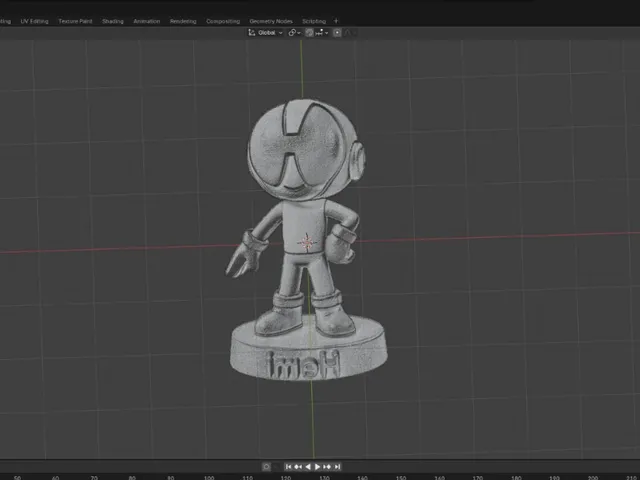The image size is (640, 480).
Task: Click frame 180 on the timeline ruler
Action: click(516, 477)
